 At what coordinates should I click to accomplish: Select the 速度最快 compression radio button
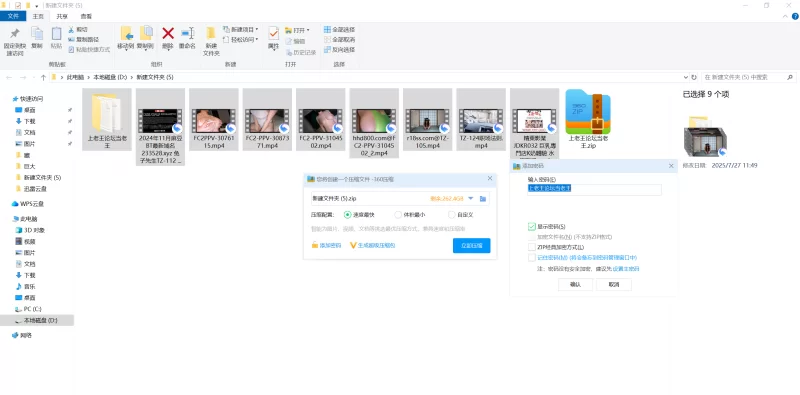click(x=348, y=215)
